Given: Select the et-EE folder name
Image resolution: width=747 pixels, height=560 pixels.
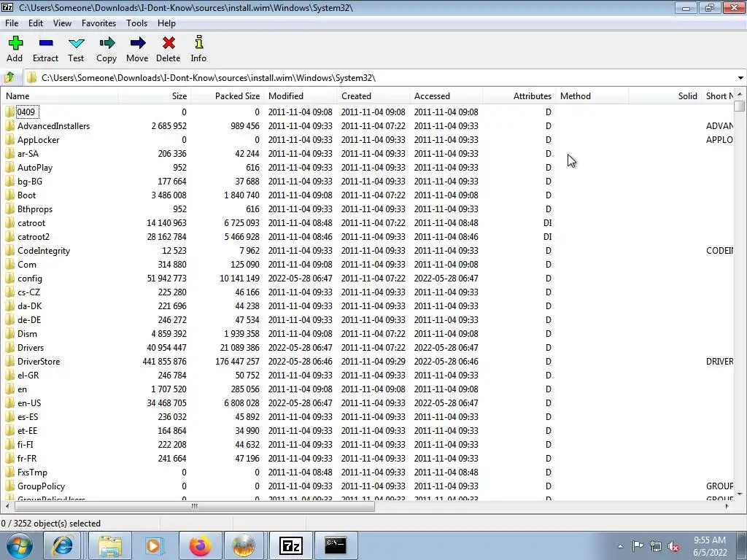Looking at the screenshot, I should coord(27,430).
